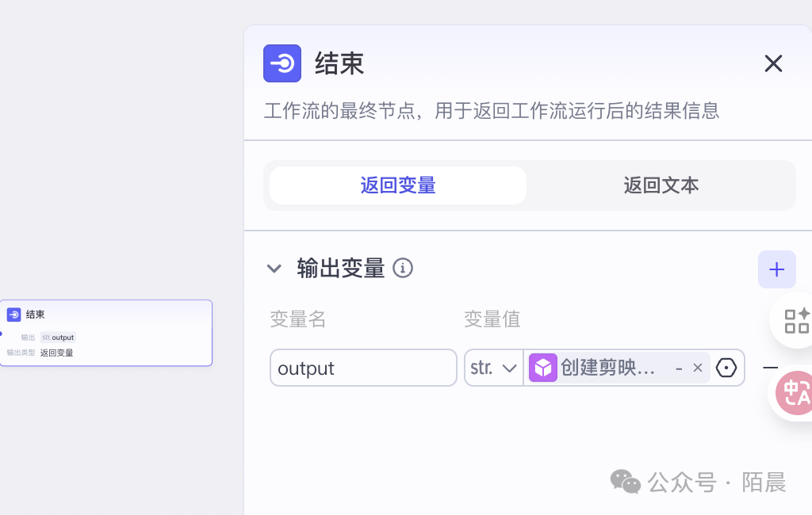This screenshot has width=812, height=515.
Task: Click the purple cube icon in variable value
Action: click(543, 368)
